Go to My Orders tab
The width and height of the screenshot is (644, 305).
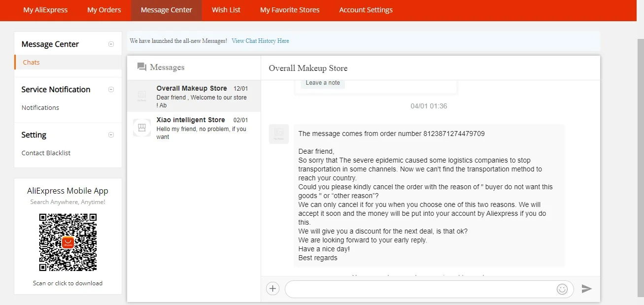tap(104, 10)
